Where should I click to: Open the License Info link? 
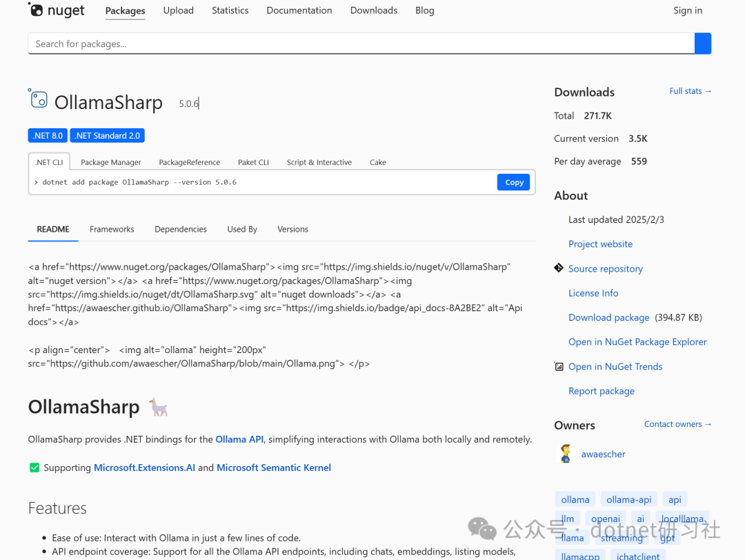click(x=593, y=293)
